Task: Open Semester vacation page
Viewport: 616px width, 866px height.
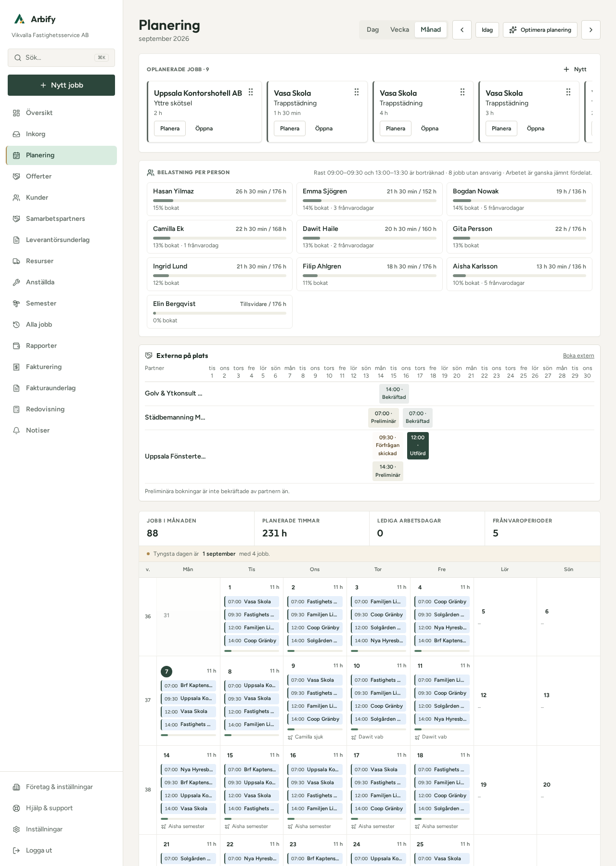Action: [x=61, y=303]
